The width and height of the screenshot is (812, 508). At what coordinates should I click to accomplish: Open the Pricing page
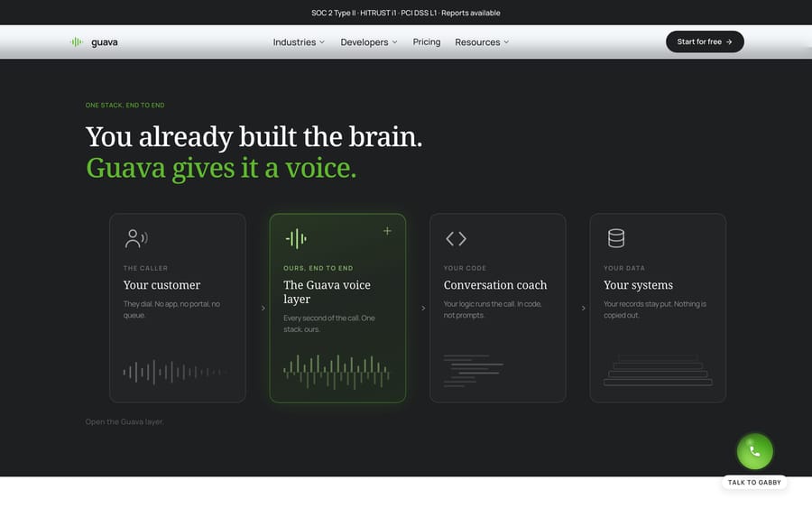(x=427, y=42)
